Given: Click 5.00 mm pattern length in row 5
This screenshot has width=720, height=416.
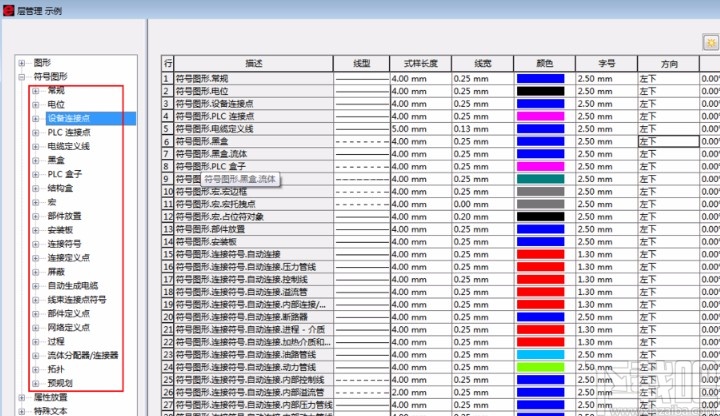Looking at the screenshot, I should tap(421, 129).
